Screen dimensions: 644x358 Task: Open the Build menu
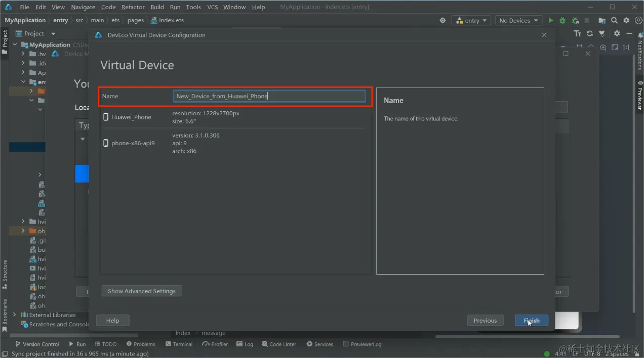tap(157, 7)
